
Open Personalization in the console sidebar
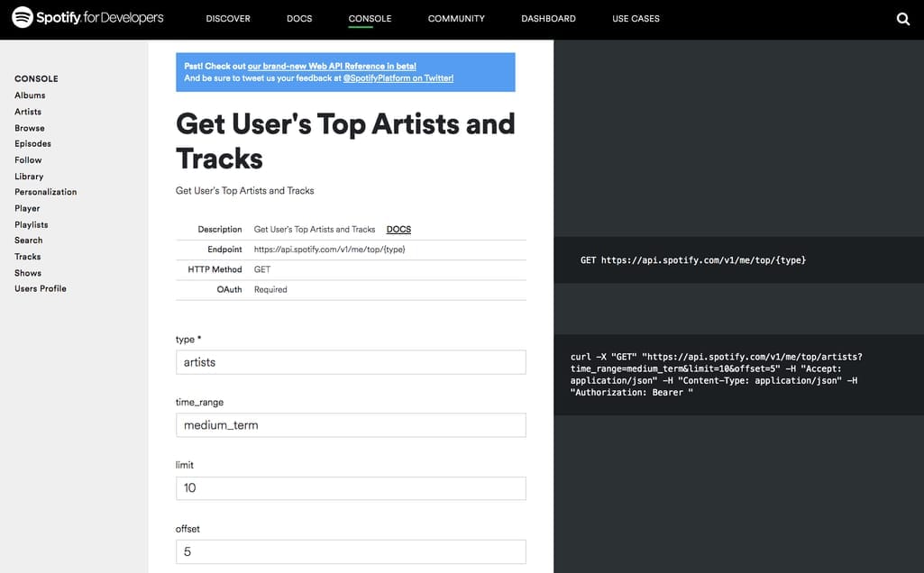click(46, 192)
